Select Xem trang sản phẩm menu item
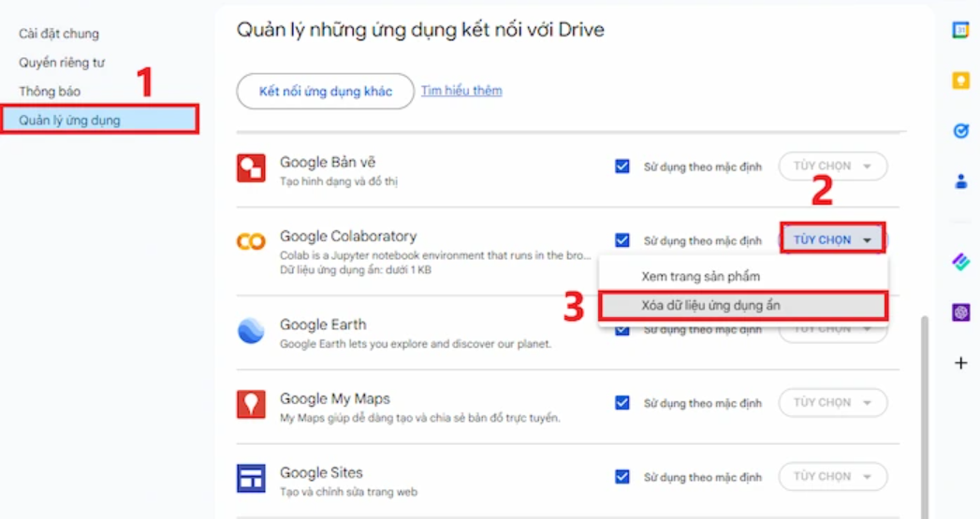 point(742,276)
